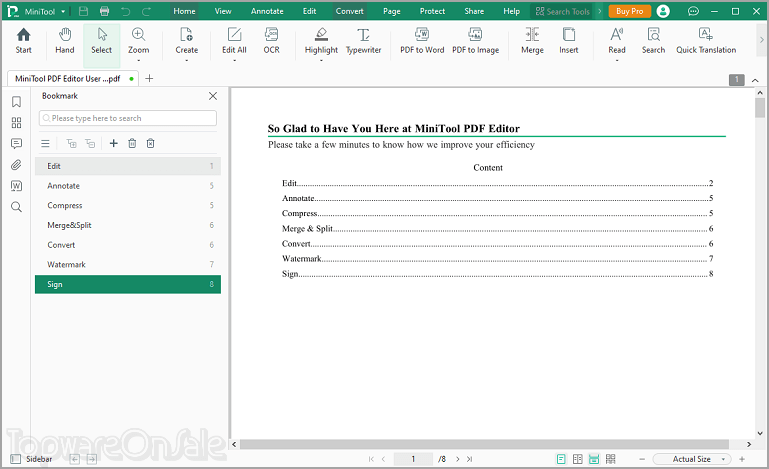The height and width of the screenshot is (469, 769).
Task: Open the Edit All tool
Action: (234, 41)
